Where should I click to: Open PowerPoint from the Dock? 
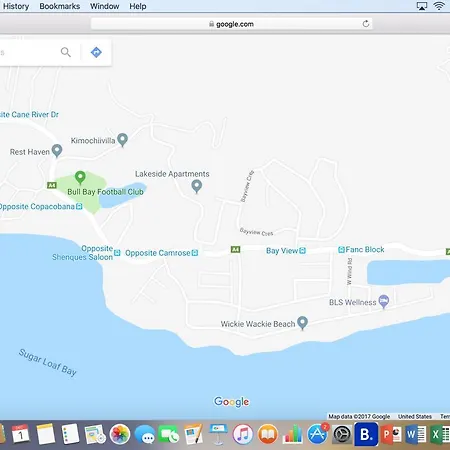[x=391, y=434]
